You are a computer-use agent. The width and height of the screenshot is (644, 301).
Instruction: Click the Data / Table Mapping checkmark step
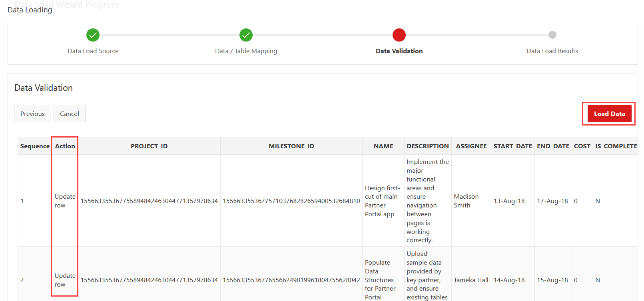tap(246, 35)
